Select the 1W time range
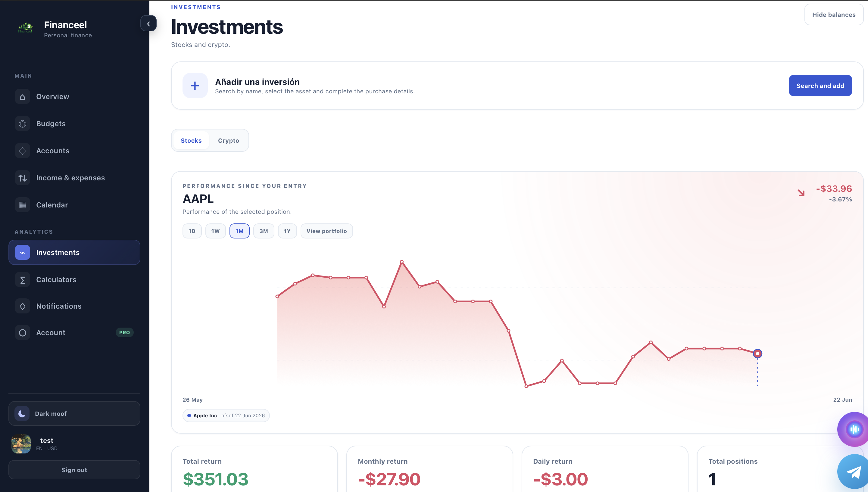The height and width of the screenshot is (492, 868). pyautogui.click(x=215, y=231)
